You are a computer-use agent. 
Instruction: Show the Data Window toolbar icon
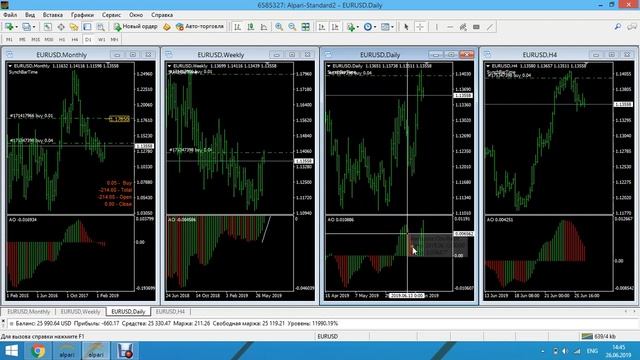click(x=61, y=27)
